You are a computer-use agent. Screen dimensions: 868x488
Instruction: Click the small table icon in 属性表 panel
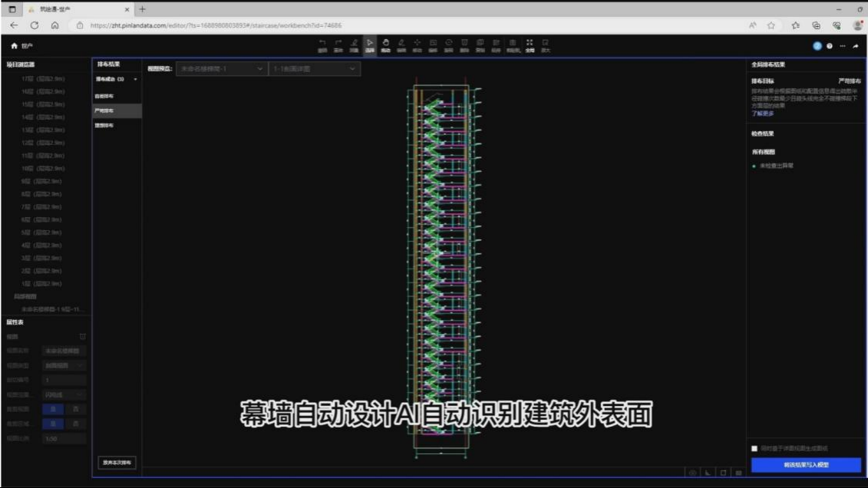point(82,336)
